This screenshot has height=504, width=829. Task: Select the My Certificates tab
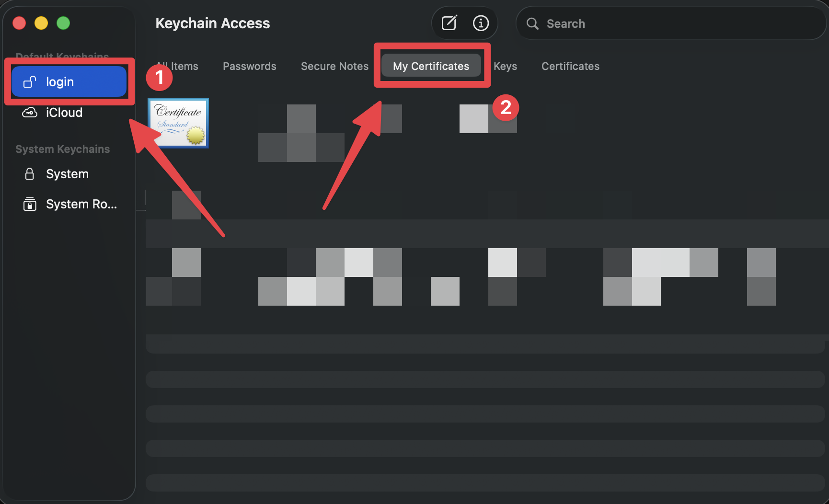(x=430, y=66)
